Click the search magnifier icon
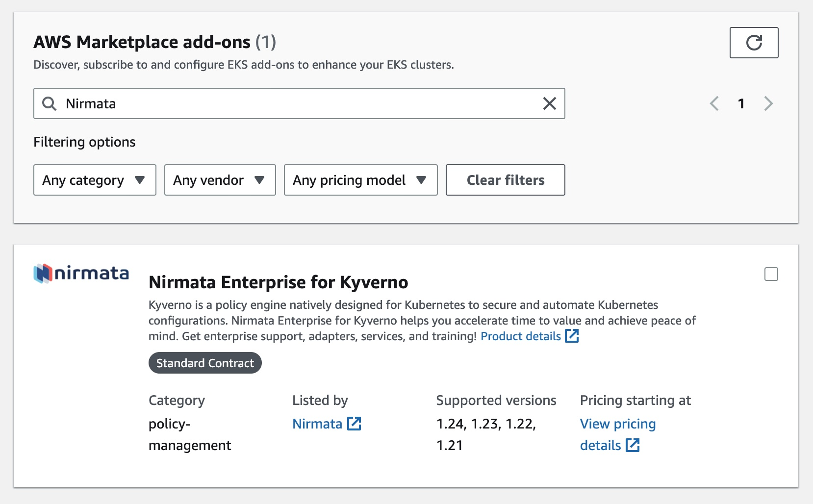Image resolution: width=813 pixels, height=504 pixels. coord(49,103)
